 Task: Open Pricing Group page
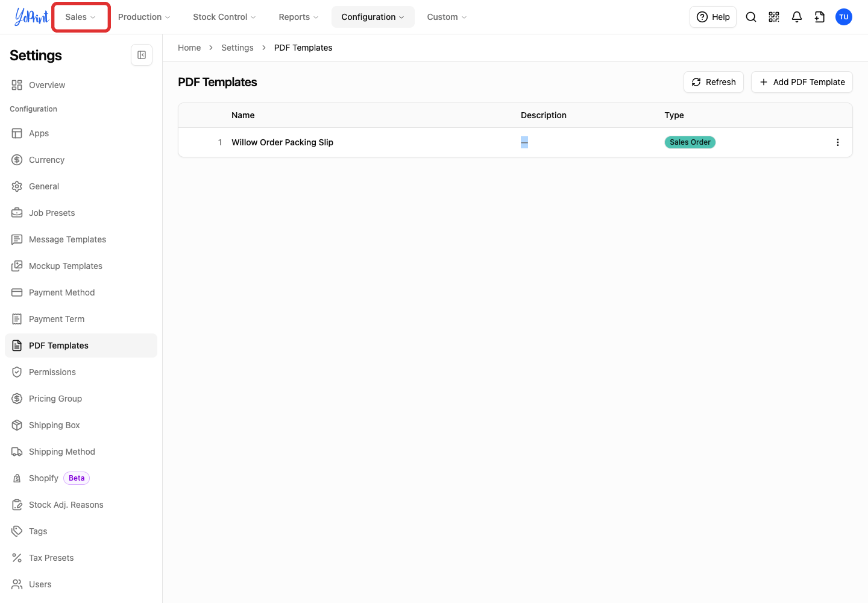(81, 399)
